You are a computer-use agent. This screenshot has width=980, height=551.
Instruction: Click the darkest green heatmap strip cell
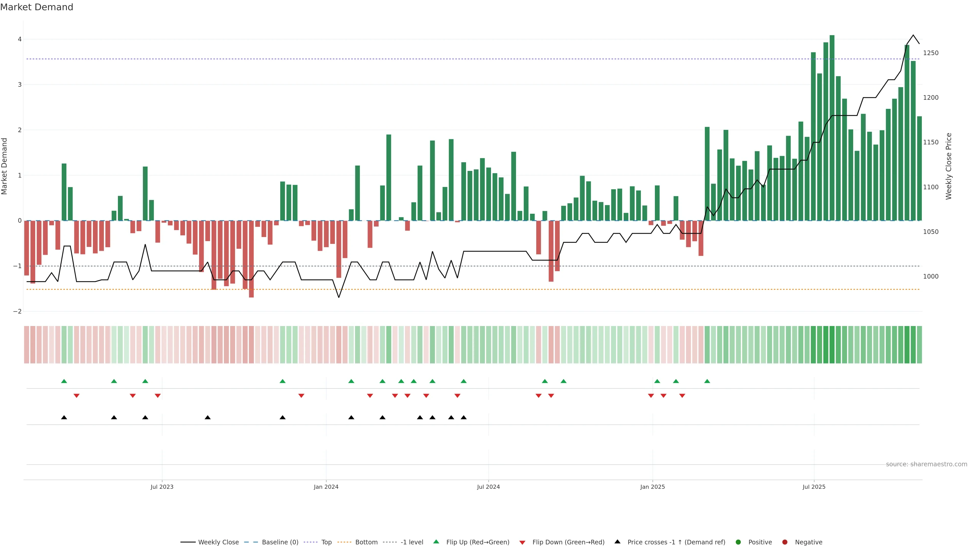tap(832, 345)
